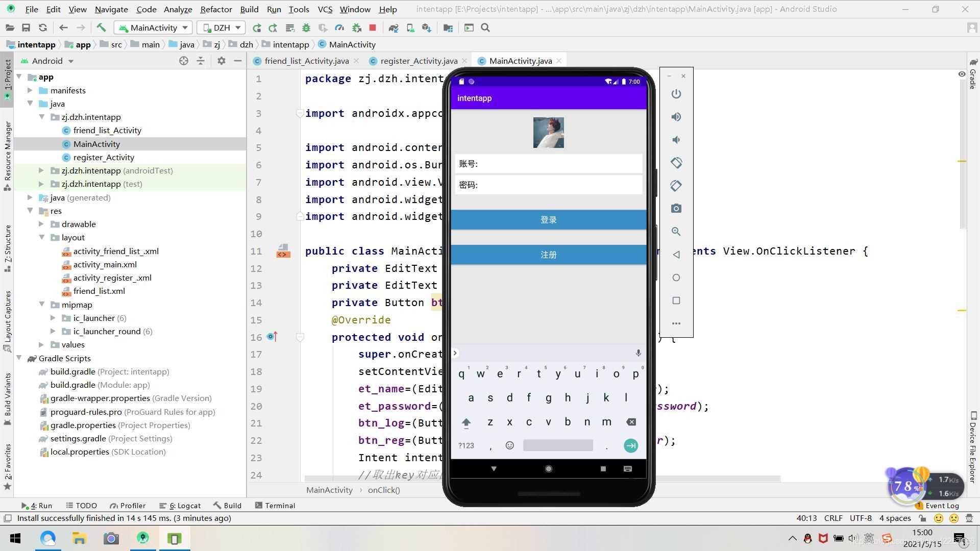The height and width of the screenshot is (551, 980).
Task: Expand the zj.dzh.intentapp package tree
Action: click(x=42, y=116)
